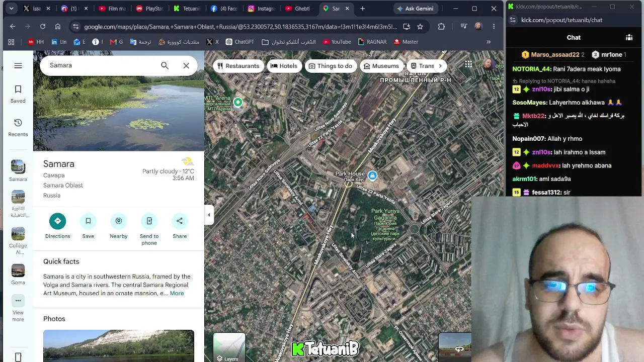Viewport: 644px width, 362px height.
Task: Switch to the Film ma YouTube tab
Action: coord(113,9)
